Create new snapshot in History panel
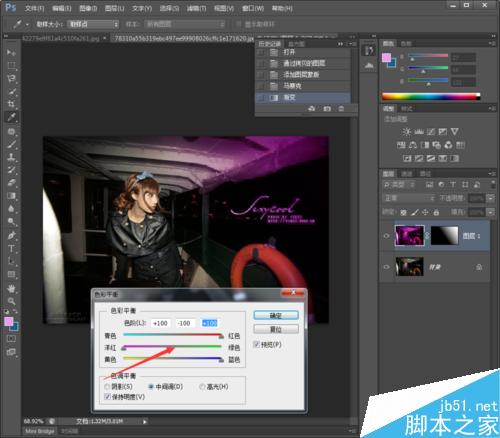 [327, 109]
